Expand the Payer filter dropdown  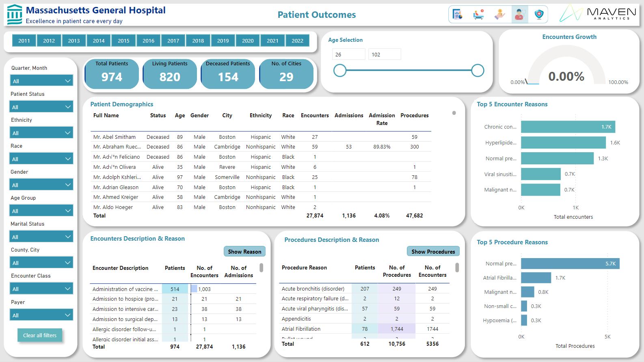(x=41, y=315)
